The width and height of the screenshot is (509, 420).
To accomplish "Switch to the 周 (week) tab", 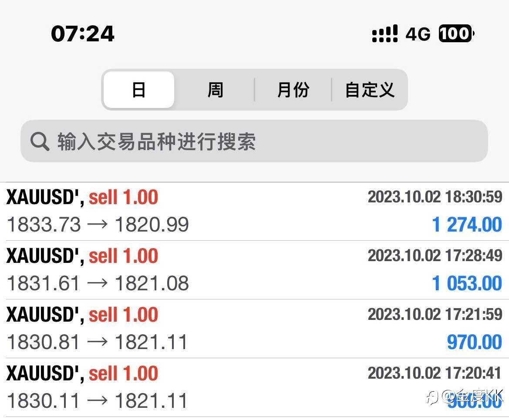I will click(x=215, y=90).
